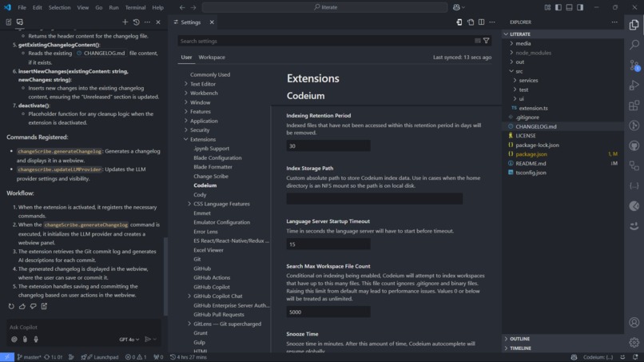Screen dimensions: 644x362
Task: Click the Indexing Retention Period field
Action: click(328, 146)
